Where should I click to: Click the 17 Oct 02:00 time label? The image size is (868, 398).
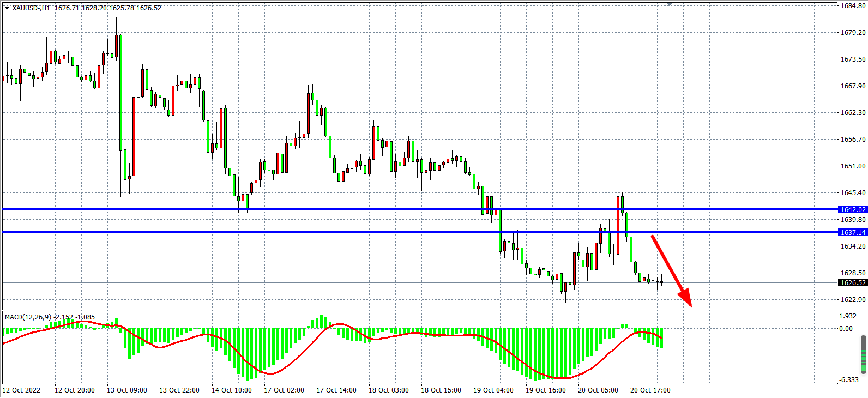[284, 390]
